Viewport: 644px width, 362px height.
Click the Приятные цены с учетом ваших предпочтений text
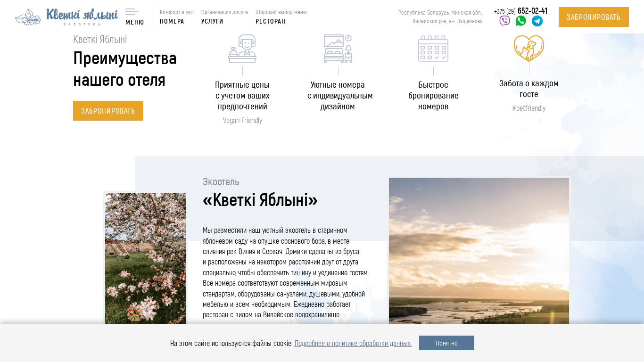[x=242, y=96]
